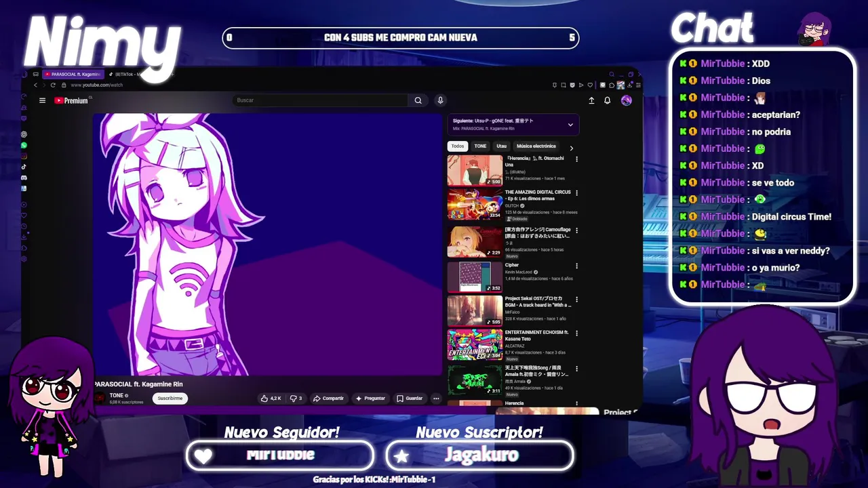Open ChatGPT icon in browser sidebar
This screenshot has height=488, width=868.
point(24,134)
